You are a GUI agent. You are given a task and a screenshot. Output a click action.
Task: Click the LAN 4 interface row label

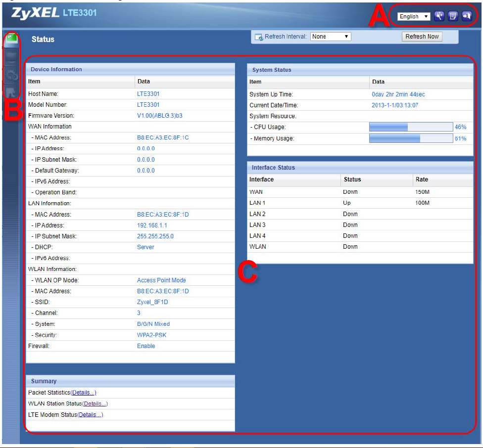coord(257,236)
